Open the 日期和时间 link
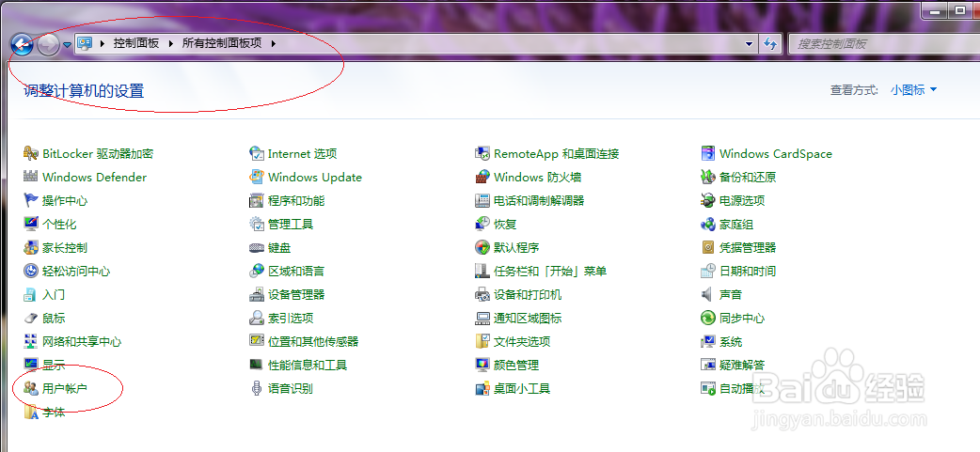Screen dimensions: 980x452 point(748,271)
